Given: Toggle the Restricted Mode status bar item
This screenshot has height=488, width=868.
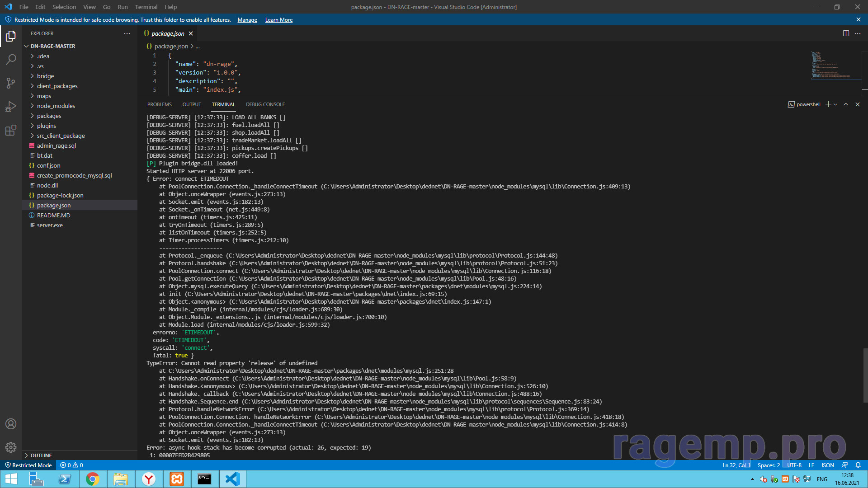Looking at the screenshot, I should (x=28, y=465).
